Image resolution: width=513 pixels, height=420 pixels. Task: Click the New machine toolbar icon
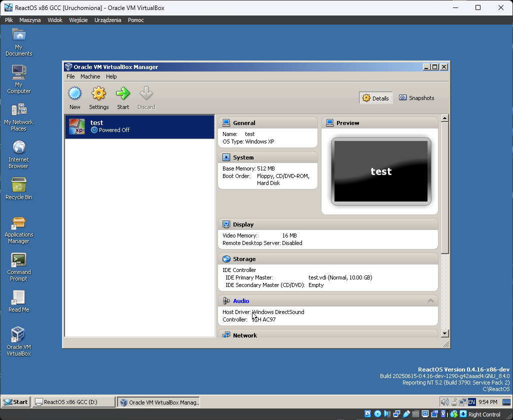[x=74, y=93]
